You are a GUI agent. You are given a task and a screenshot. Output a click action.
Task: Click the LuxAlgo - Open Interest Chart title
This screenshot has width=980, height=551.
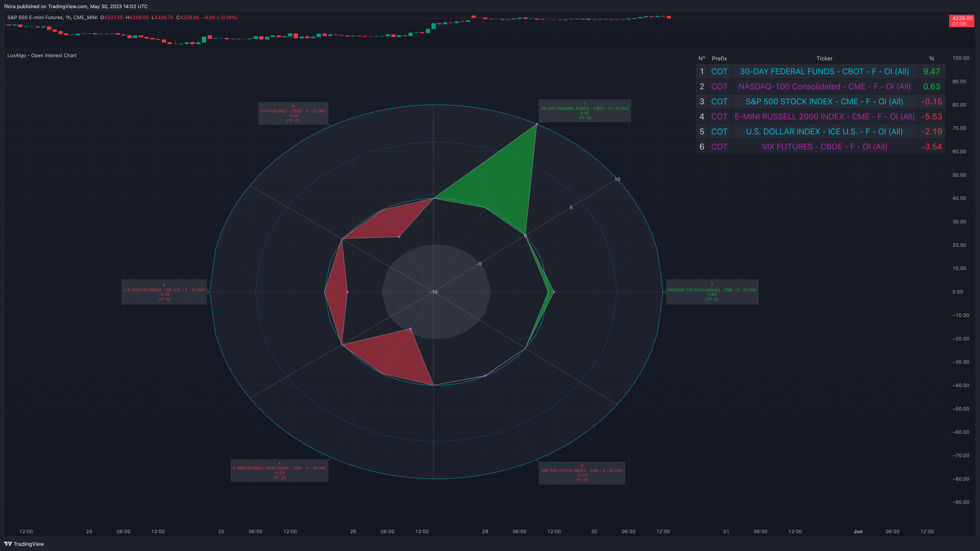tap(42, 56)
